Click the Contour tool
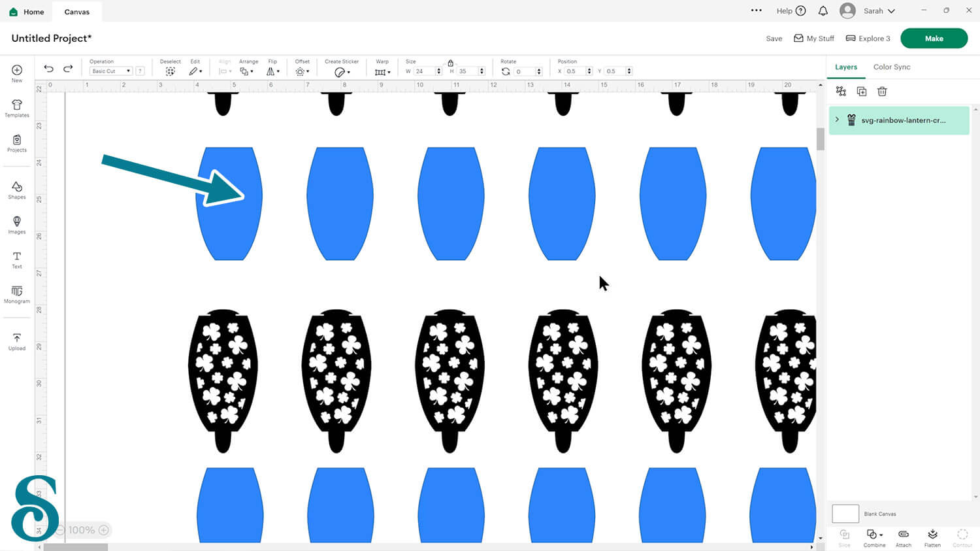The width and height of the screenshot is (980, 551). [962, 538]
